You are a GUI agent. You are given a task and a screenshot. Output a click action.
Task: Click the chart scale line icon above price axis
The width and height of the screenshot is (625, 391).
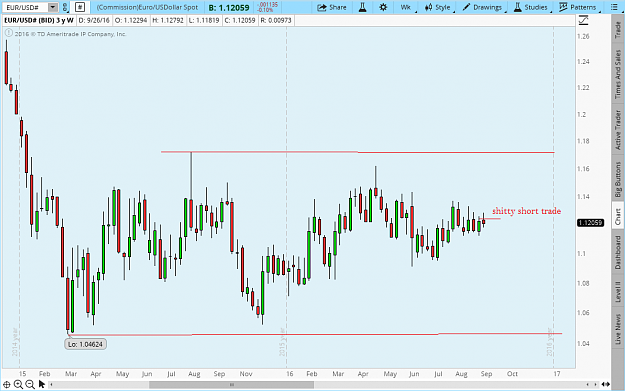click(583, 20)
